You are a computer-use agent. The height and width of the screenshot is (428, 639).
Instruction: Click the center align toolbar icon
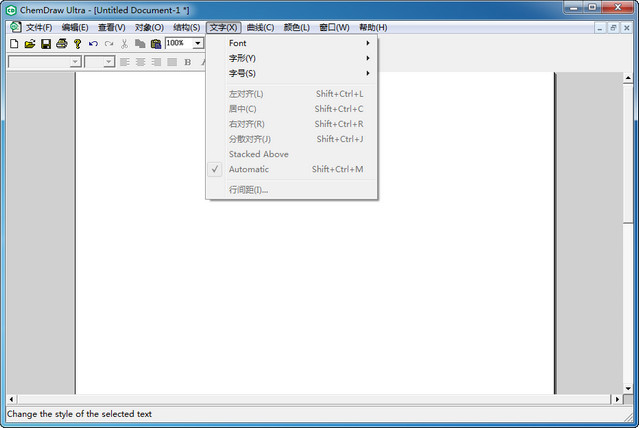[x=141, y=62]
